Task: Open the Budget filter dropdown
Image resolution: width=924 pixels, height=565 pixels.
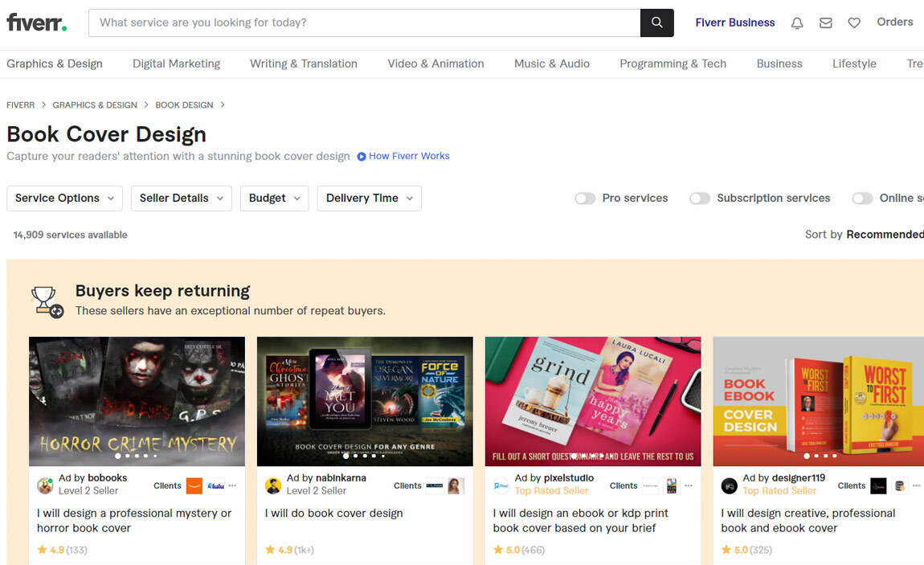Action: [x=274, y=199]
